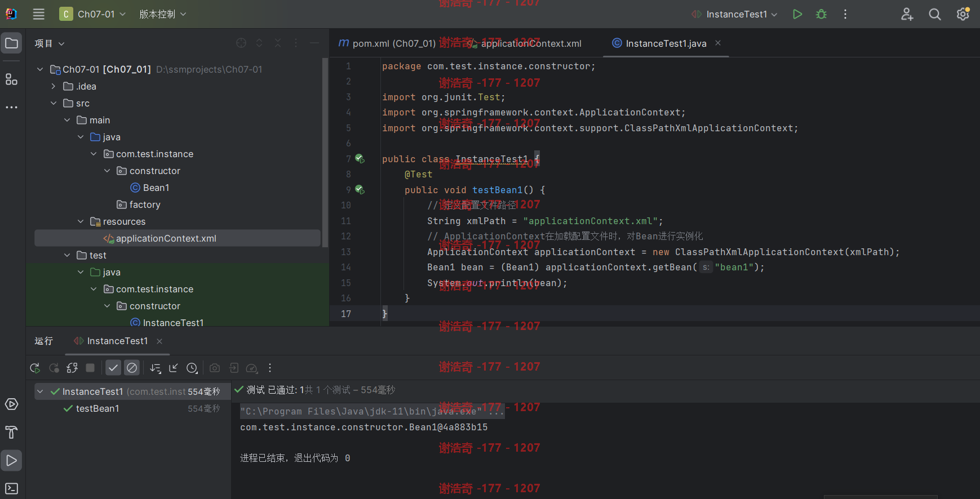Image resolution: width=980 pixels, height=499 pixels.
Task: Switch to pom.xml (Ch07_01) editor tab
Action: 387,43
